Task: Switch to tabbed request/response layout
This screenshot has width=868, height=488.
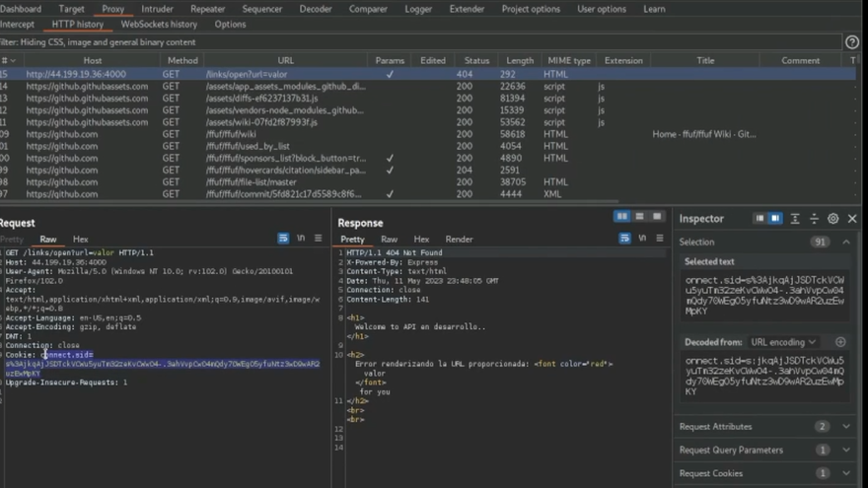Action: pyautogui.click(x=657, y=216)
